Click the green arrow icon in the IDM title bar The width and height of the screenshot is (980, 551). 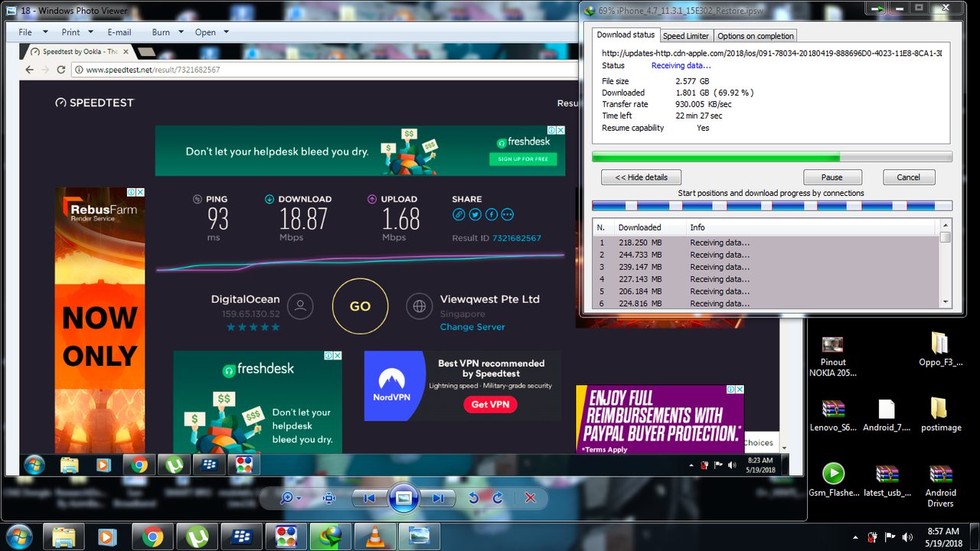(x=876, y=8)
